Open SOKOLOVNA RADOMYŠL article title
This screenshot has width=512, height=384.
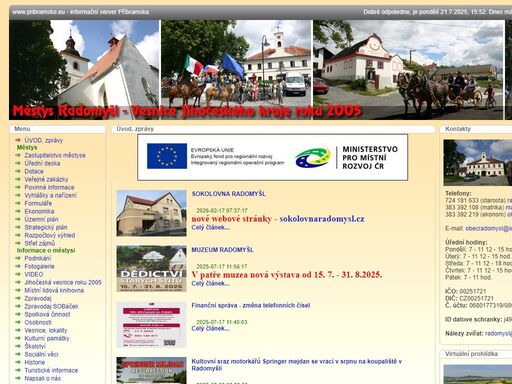coord(228,194)
